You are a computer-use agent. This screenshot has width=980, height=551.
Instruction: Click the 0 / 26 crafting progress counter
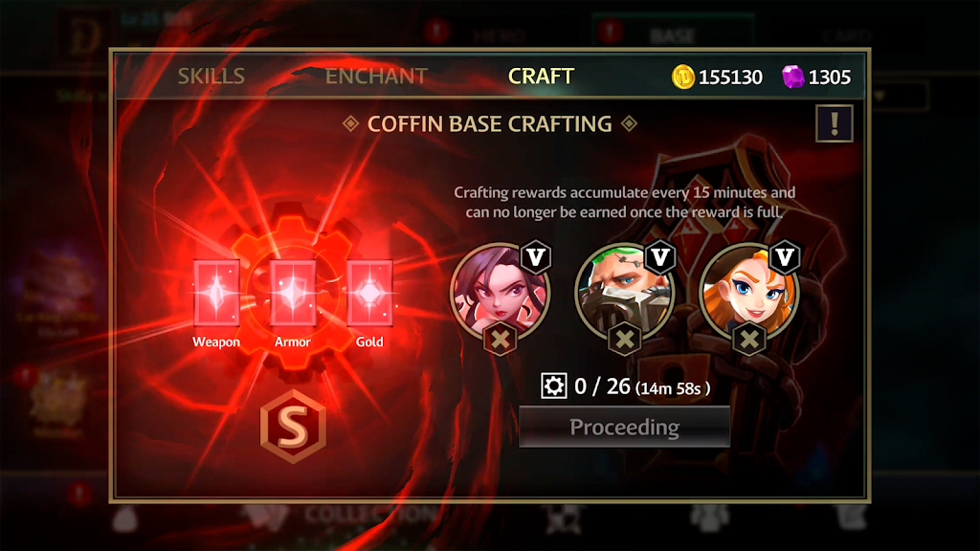tap(602, 386)
